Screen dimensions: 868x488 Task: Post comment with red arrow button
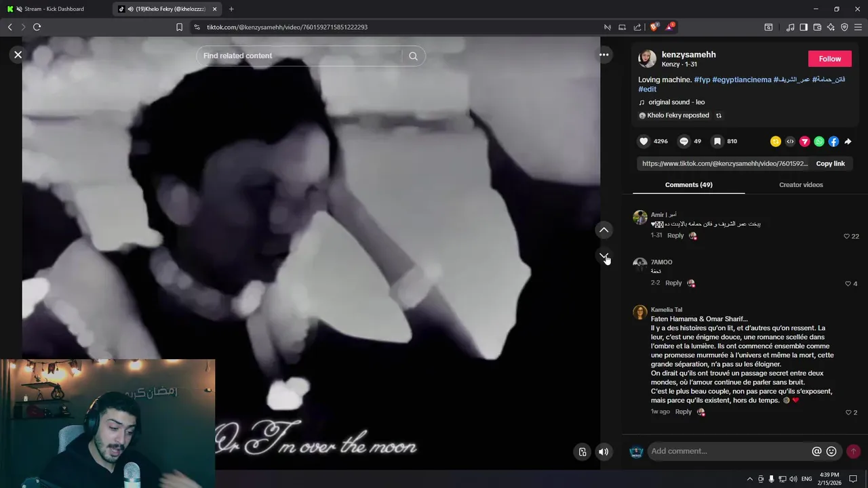(853, 451)
